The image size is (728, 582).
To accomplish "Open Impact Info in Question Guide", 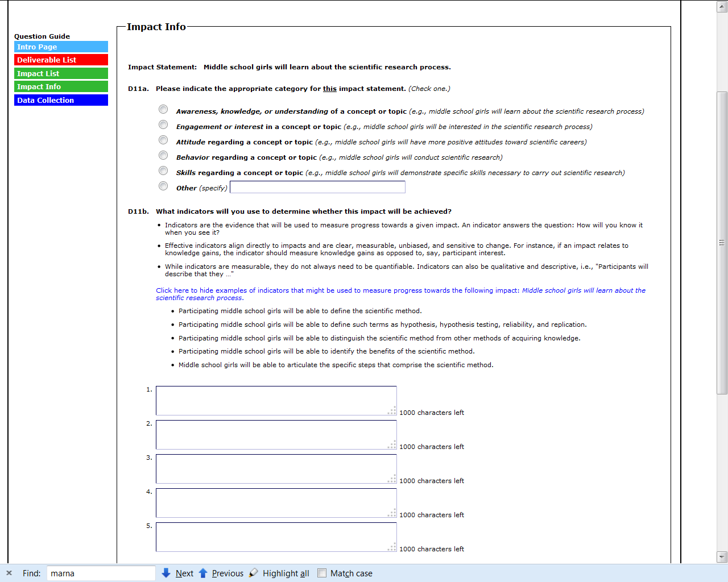I will [x=61, y=86].
